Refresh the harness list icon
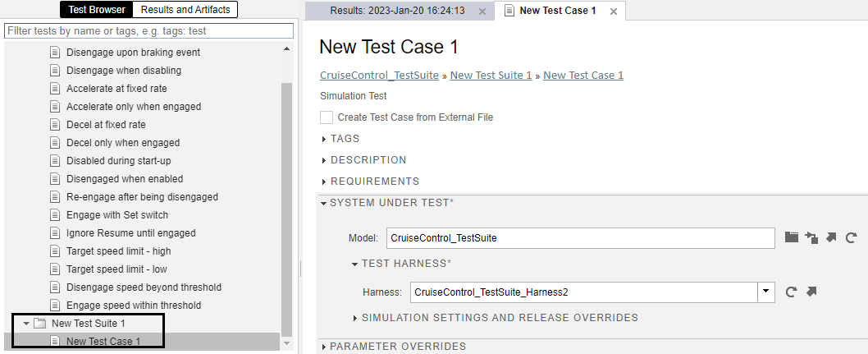The height and width of the screenshot is (354, 868). click(x=792, y=292)
